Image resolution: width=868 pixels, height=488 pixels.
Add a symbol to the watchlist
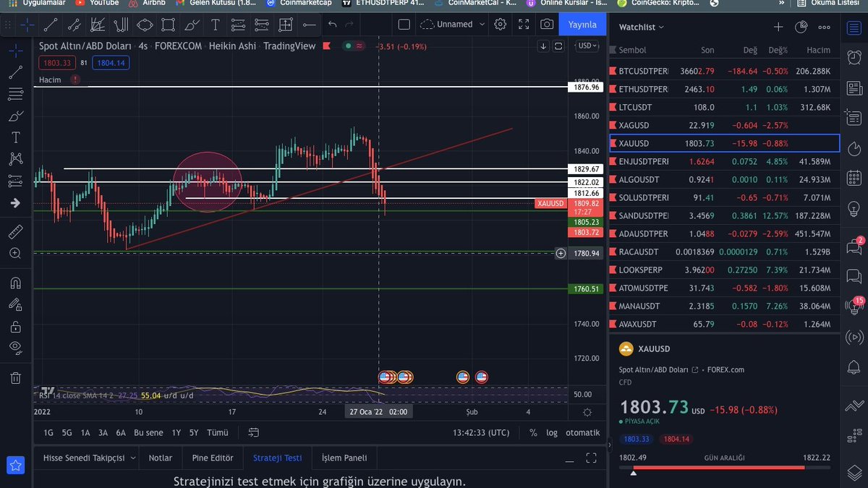coord(778,27)
